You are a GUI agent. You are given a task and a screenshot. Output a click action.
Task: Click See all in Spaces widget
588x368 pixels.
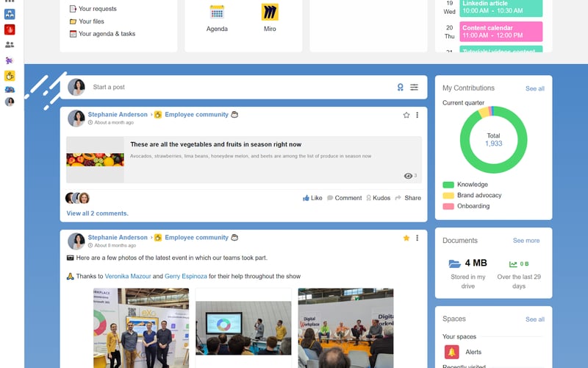pyautogui.click(x=535, y=319)
